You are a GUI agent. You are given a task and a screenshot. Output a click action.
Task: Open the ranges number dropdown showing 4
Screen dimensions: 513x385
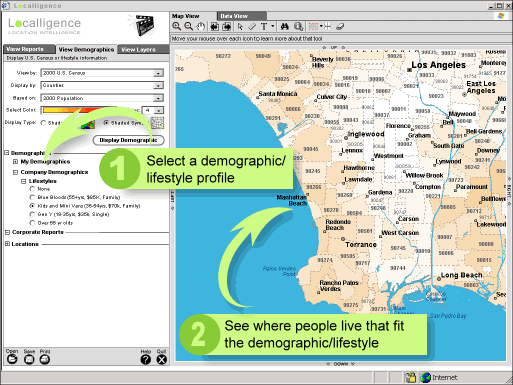[152, 110]
